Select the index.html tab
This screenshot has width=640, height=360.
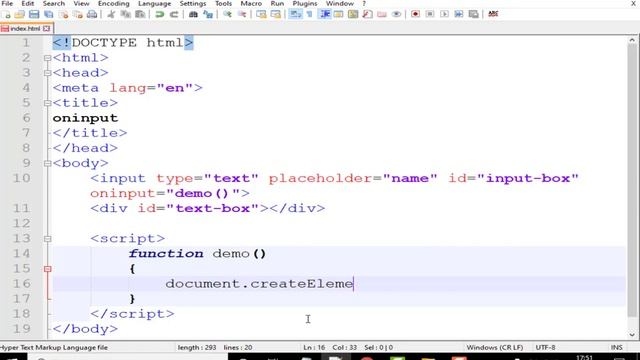pyautogui.click(x=25, y=29)
